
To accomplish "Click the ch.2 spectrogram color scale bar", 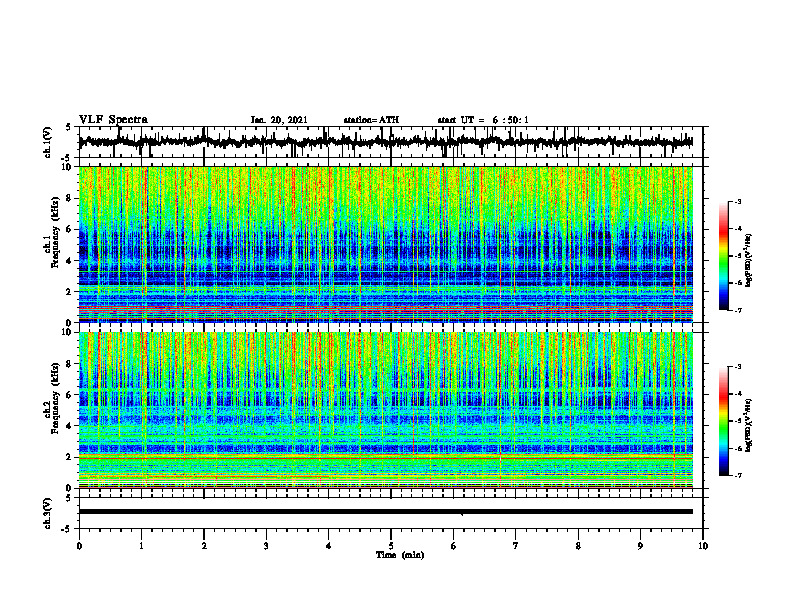I will 724,421.
